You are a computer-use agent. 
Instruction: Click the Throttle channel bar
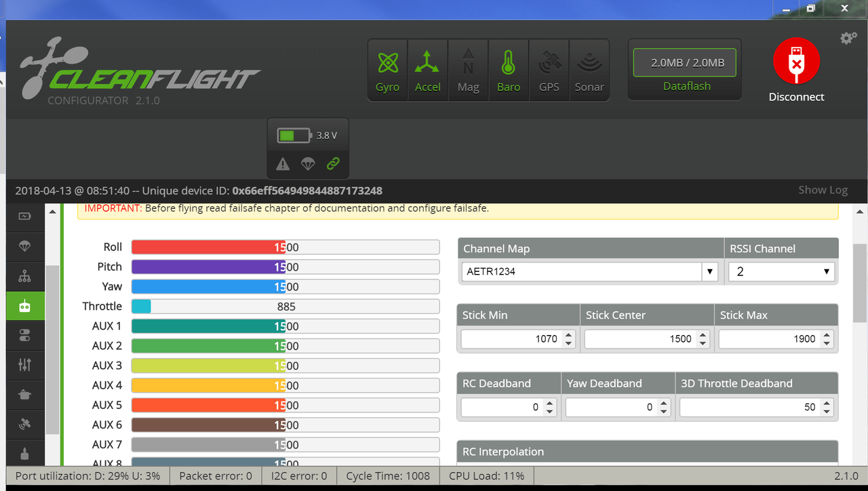point(285,307)
